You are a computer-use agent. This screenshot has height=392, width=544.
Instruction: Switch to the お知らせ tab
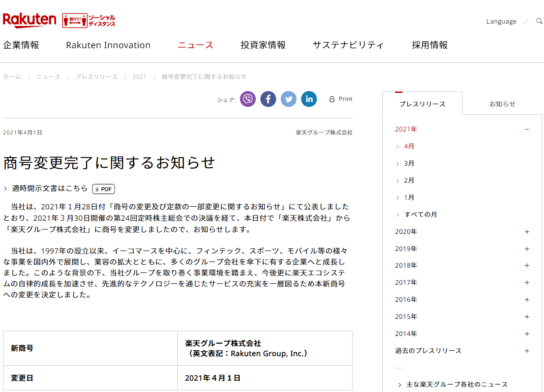coord(502,104)
